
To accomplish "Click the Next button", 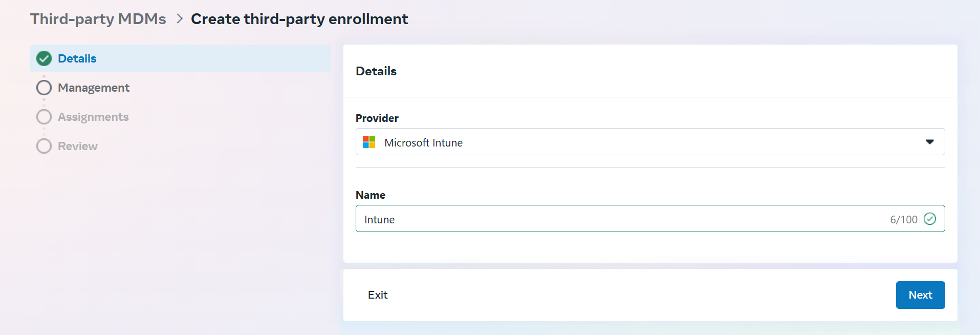I will click(x=920, y=295).
